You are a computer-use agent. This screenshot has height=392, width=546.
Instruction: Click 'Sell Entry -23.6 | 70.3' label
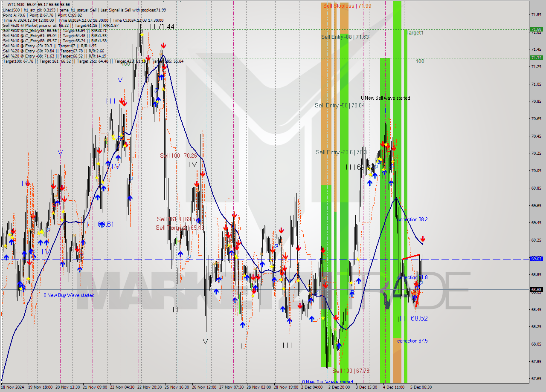pyautogui.click(x=341, y=152)
